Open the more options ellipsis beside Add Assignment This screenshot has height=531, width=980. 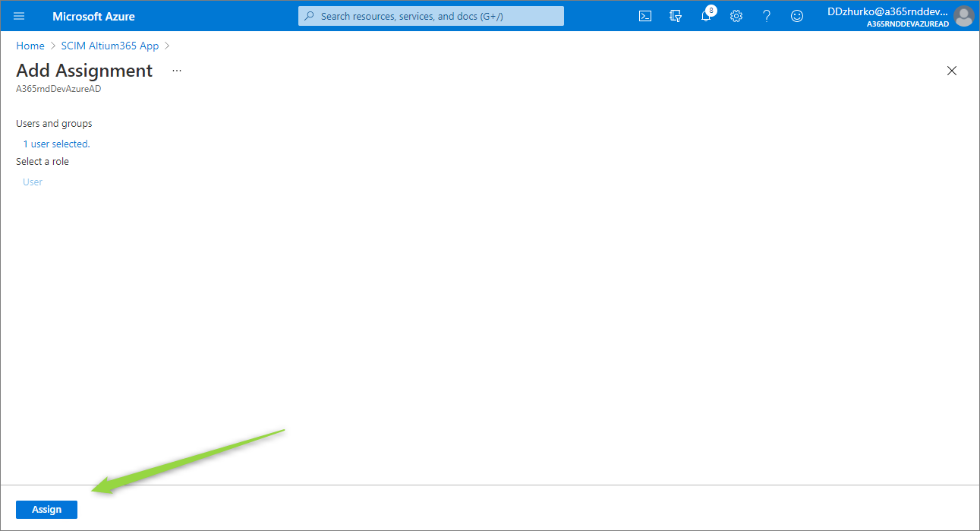tap(177, 71)
